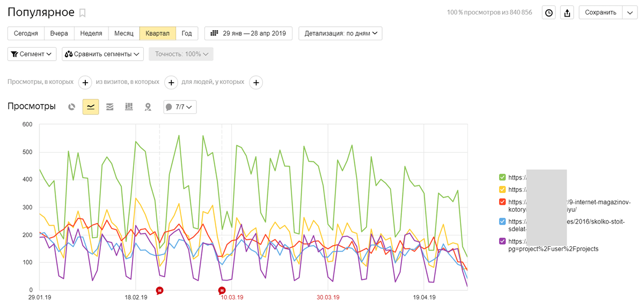The image size is (644, 308).
Task: Open the map chart view
Action: (148, 107)
